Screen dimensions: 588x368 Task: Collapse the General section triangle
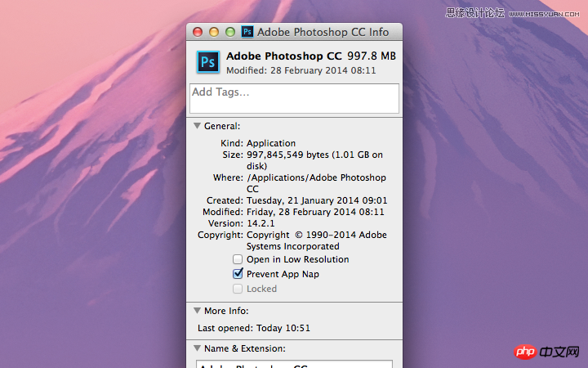[x=197, y=126]
